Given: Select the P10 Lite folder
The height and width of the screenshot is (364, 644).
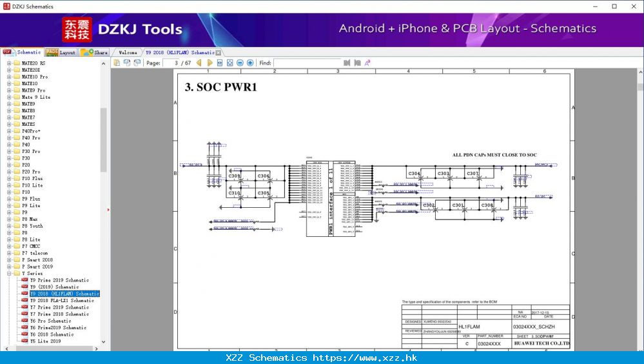Looking at the screenshot, I should click(x=32, y=185).
